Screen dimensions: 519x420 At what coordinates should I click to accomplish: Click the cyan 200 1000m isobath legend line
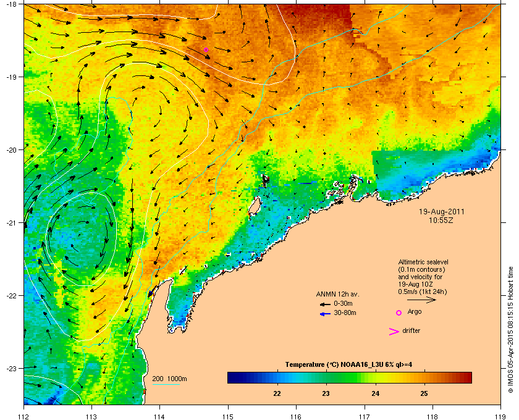(x=166, y=385)
